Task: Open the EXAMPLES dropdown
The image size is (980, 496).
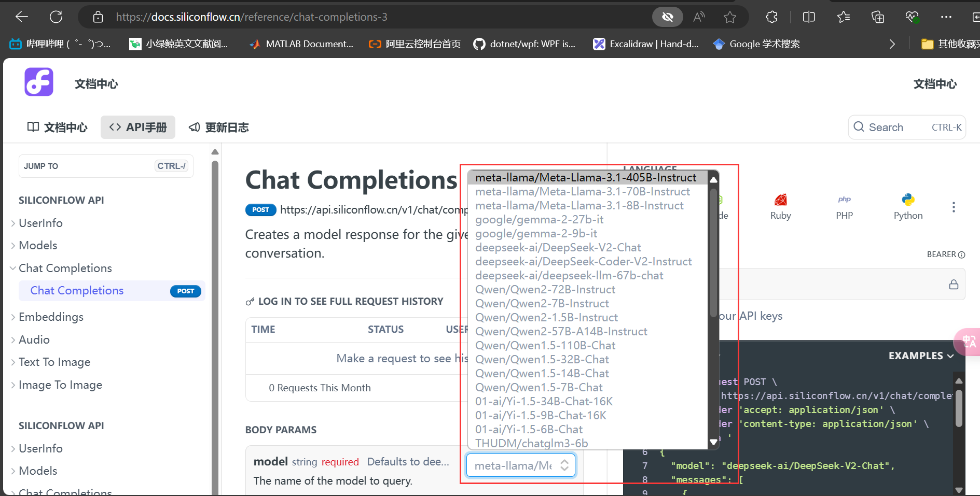Action: [x=921, y=356]
